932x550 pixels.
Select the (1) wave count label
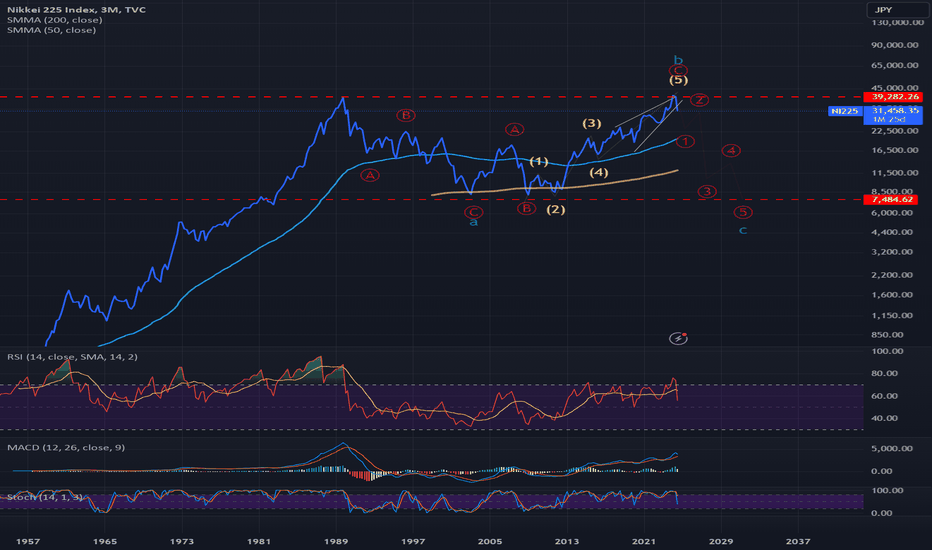click(539, 161)
